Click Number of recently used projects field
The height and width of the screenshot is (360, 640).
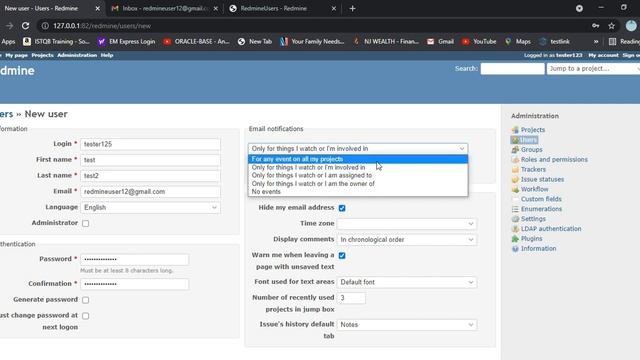coord(351,298)
